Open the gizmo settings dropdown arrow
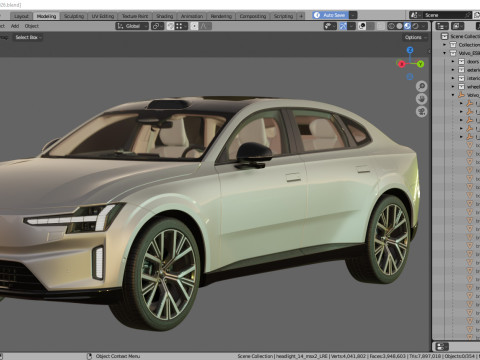This screenshot has height=360, width=480. pyautogui.click(x=351, y=26)
